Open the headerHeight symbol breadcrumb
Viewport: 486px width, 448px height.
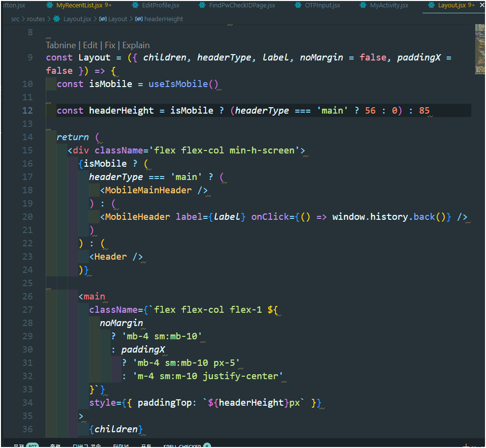164,19
